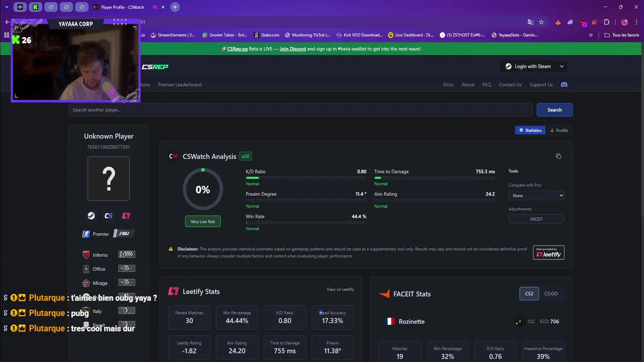Click the Office rank badge
Screen dimensions: 644x362
(x=127, y=268)
